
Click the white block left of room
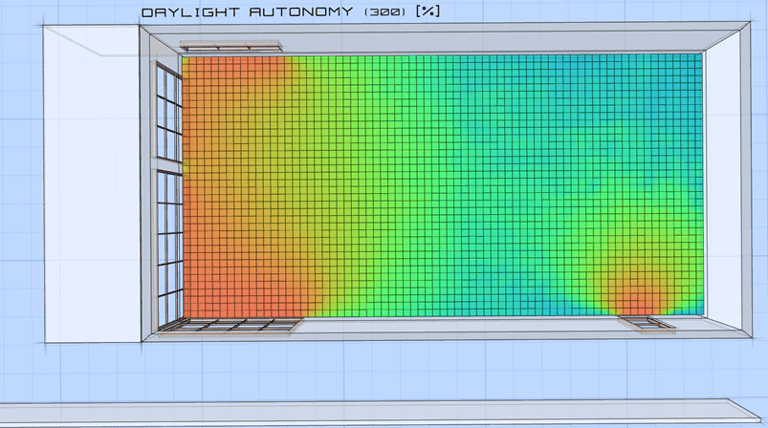[x=92, y=184]
